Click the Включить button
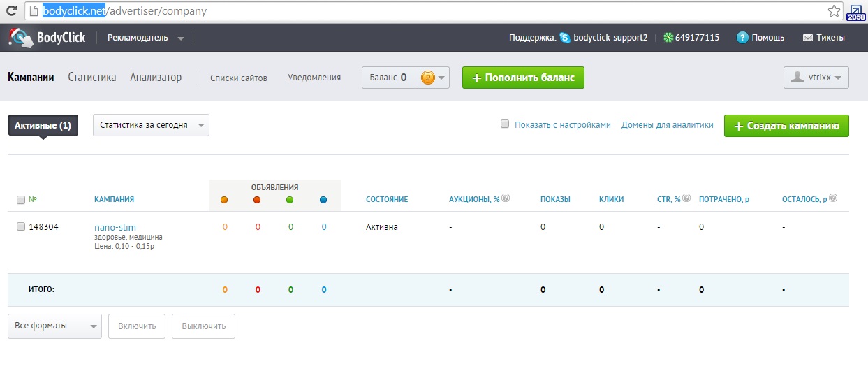This screenshot has height=392, width=868. [x=137, y=326]
